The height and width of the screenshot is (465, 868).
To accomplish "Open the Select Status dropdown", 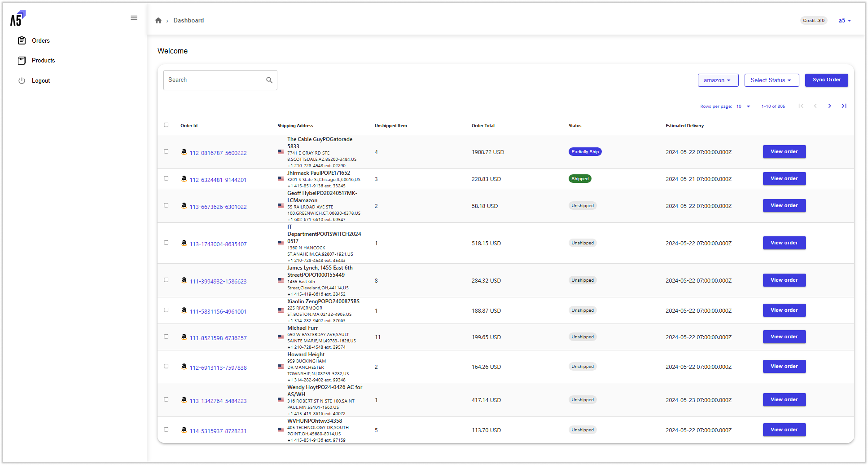I will tap(772, 80).
